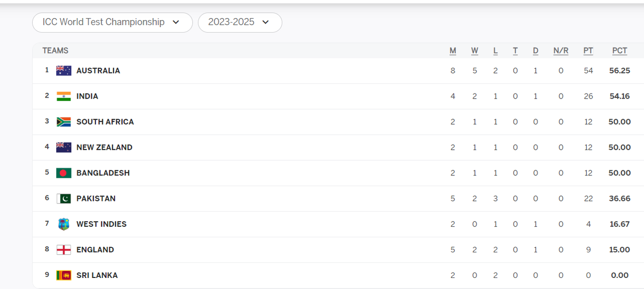Click Australia's points value 54
Viewport: 644px width, 289px height.
point(589,71)
